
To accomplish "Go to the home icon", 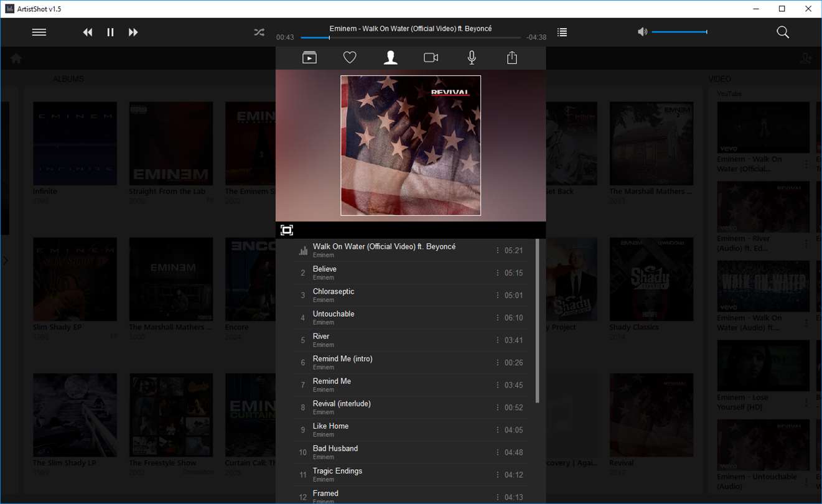I will click(x=16, y=58).
